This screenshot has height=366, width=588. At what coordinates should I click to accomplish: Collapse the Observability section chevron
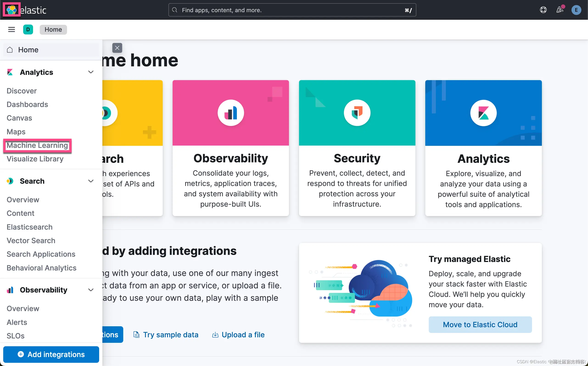pos(91,290)
